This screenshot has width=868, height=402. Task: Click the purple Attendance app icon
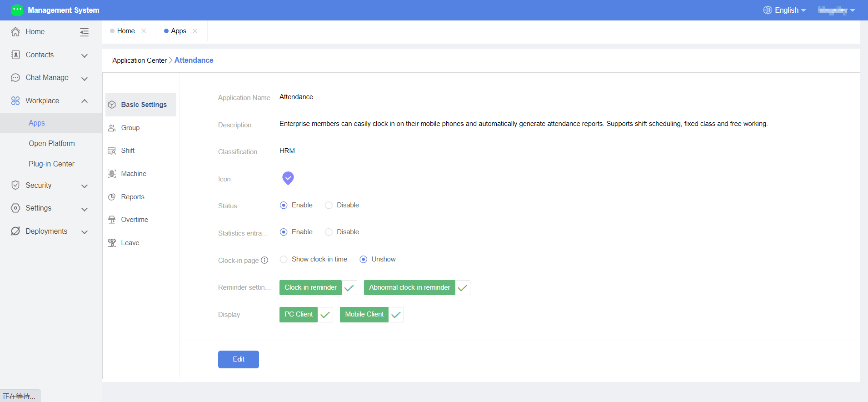pos(288,178)
